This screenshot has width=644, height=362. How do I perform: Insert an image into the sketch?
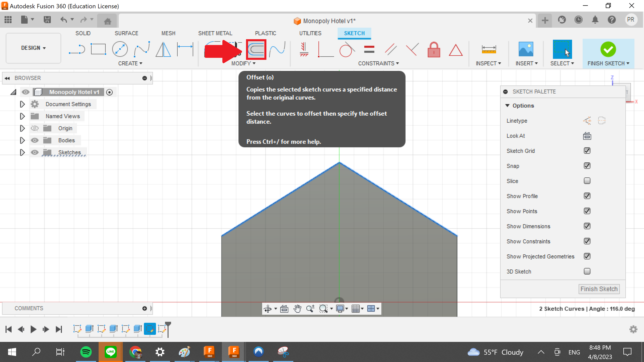pos(526,49)
